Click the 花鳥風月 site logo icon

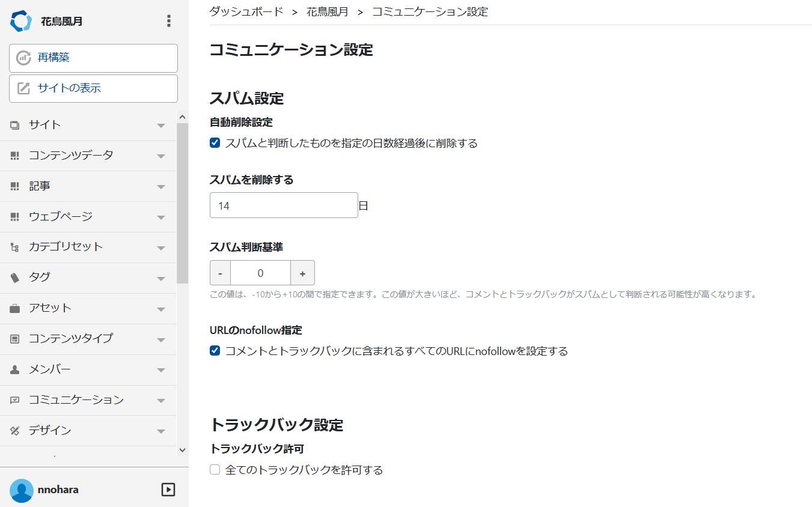point(20,21)
